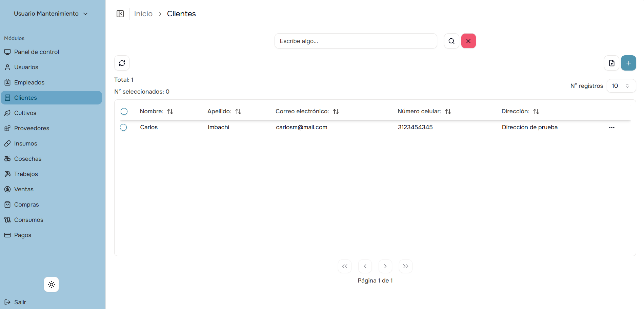Viewport: 644px width, 309px height.
Task: Add a new client with plus button
Action: 628,63
